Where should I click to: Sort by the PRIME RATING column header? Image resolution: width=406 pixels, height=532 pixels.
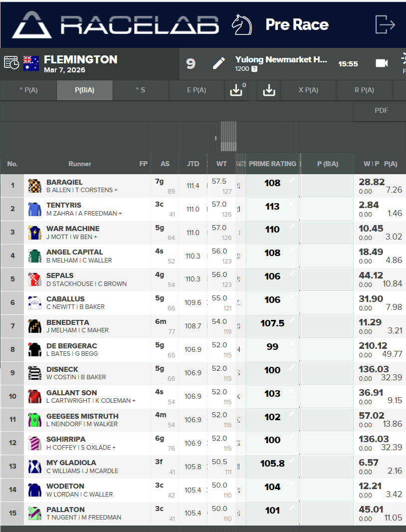[x=272, y=164]
